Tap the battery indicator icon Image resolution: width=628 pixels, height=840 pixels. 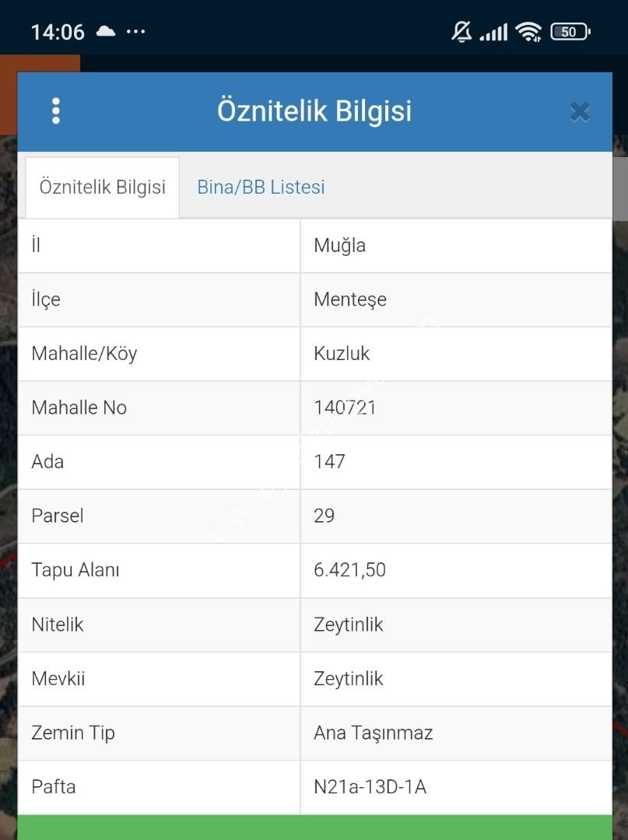570,32
